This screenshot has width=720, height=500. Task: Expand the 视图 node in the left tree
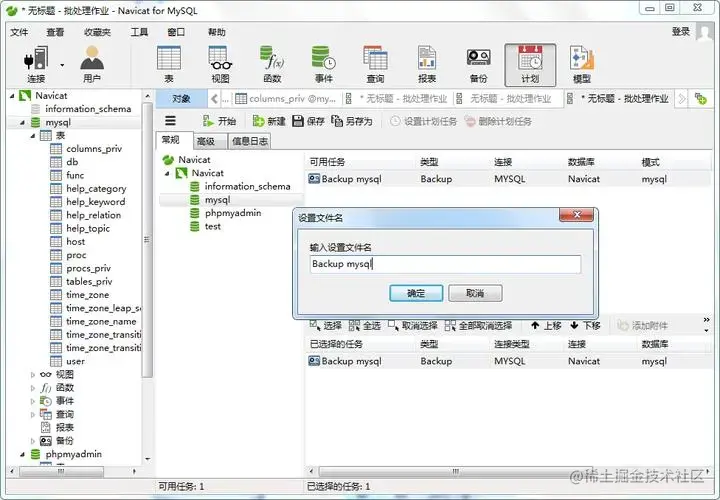(x=33, y=375)
